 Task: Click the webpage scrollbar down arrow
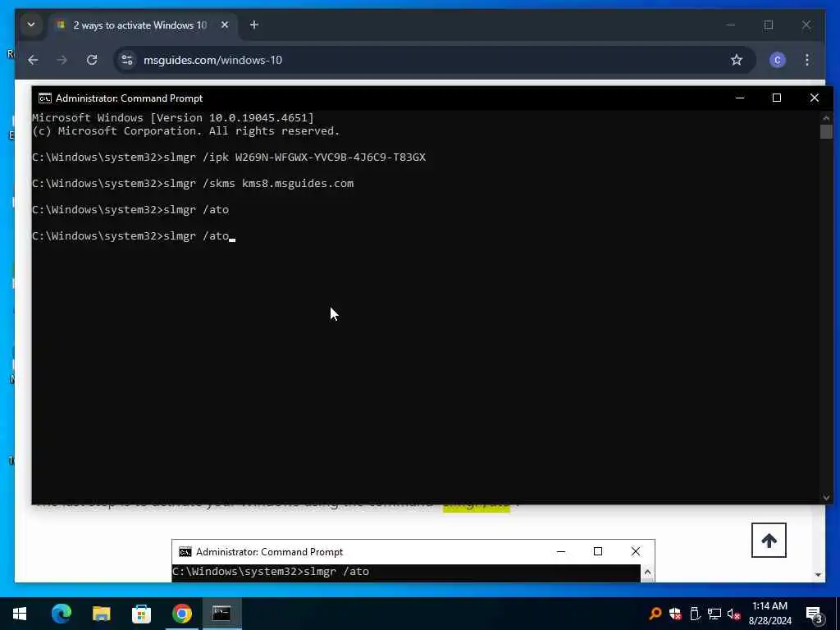coord(818,575)
